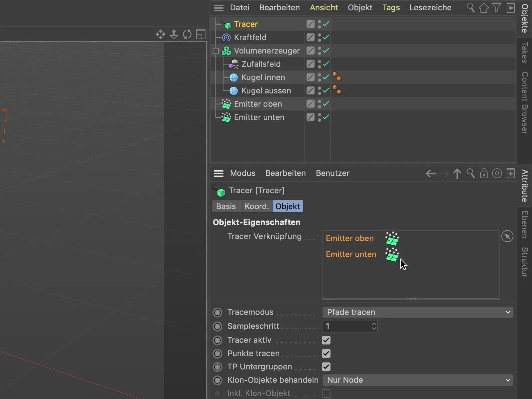Toggle Kraftfeld enable checkmark

326,37
